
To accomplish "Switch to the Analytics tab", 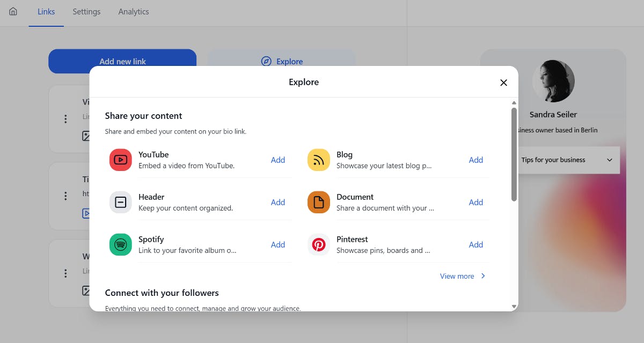I will (133, 11).
